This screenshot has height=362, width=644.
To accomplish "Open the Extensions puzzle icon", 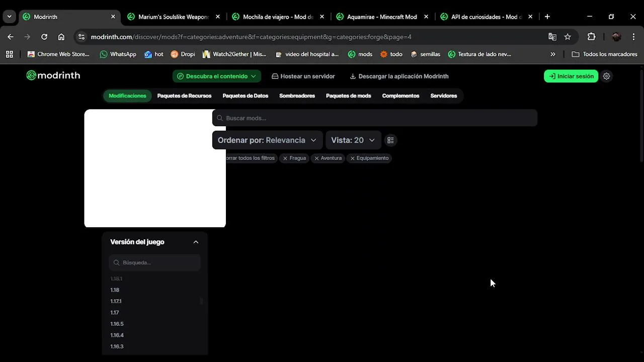I will [x=591, y=37].
